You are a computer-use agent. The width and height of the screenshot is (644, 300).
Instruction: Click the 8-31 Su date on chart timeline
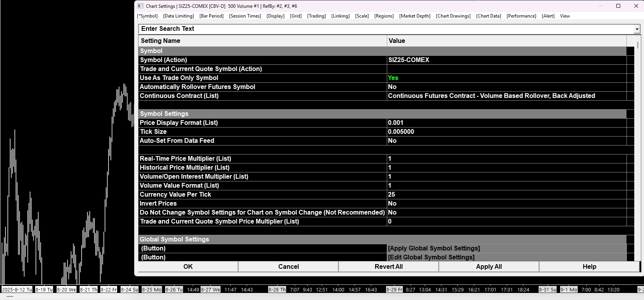(x=548, y=289)
